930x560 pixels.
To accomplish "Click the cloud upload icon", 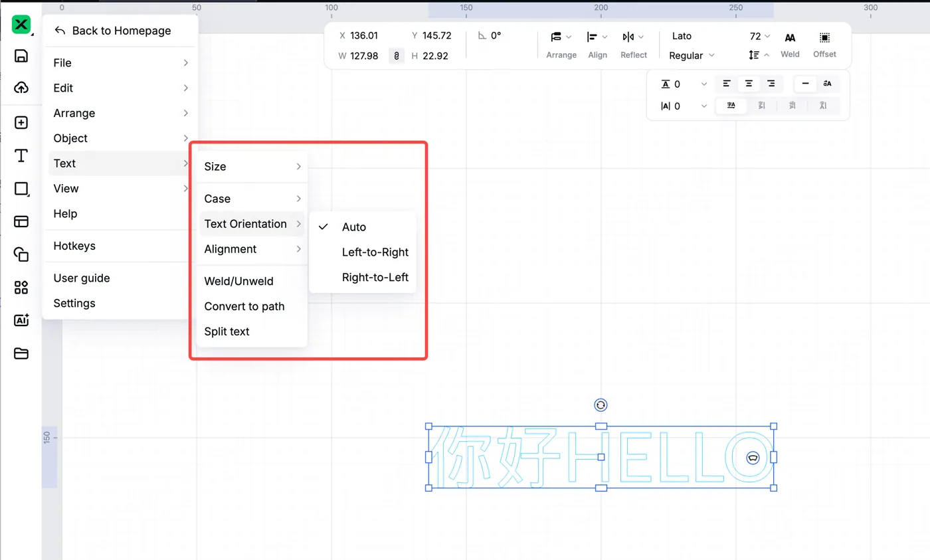I will click(21, 88).
